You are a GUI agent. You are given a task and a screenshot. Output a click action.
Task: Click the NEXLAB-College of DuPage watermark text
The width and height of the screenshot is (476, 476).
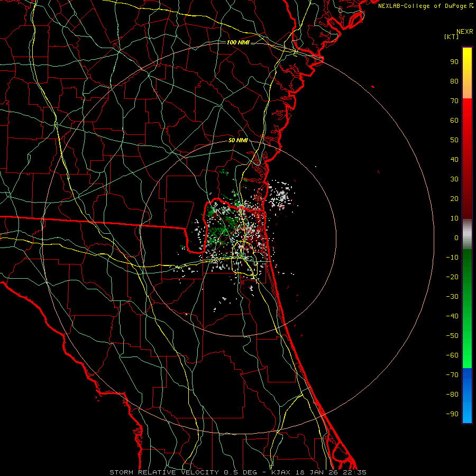[426, 6]
